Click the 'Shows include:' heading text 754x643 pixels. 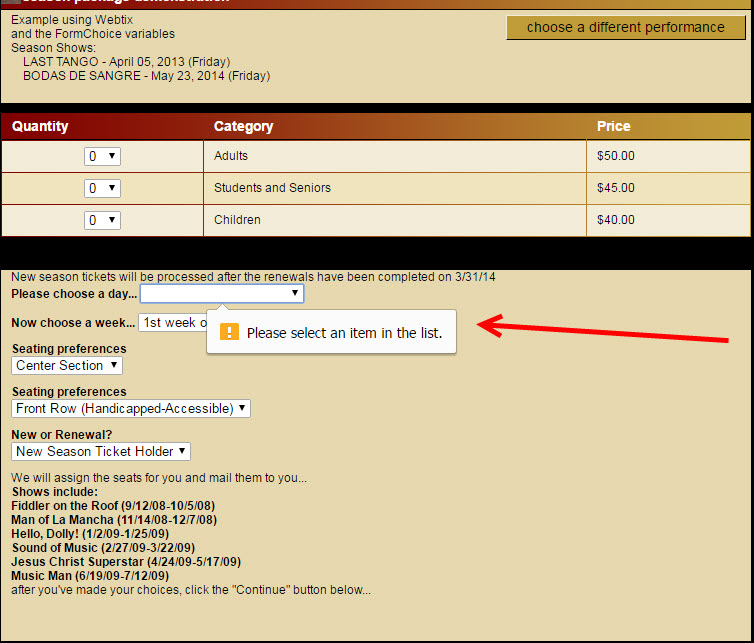tap(55, 492)
